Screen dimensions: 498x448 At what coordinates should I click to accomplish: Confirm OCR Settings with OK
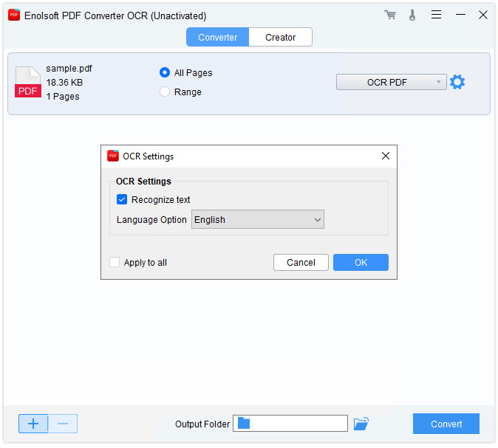pos(361,263)
